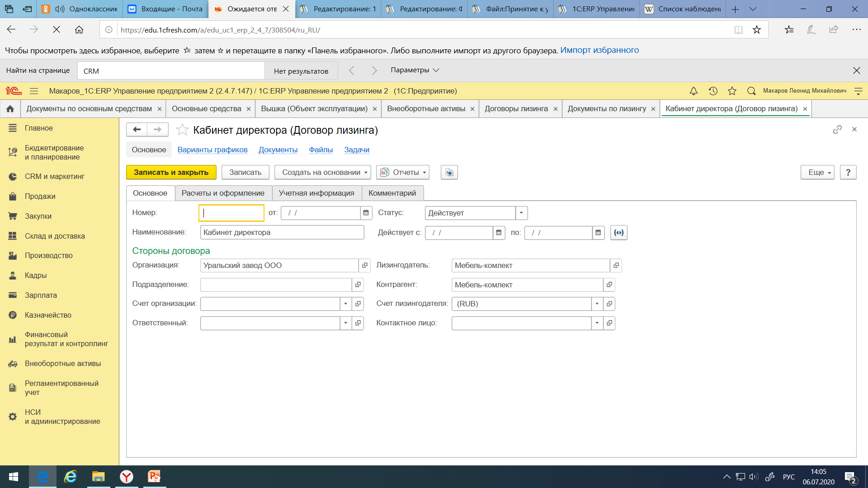Open calendar for 'Действует с' date
This screenshot has width=868, height=488.
coord(499,233)
